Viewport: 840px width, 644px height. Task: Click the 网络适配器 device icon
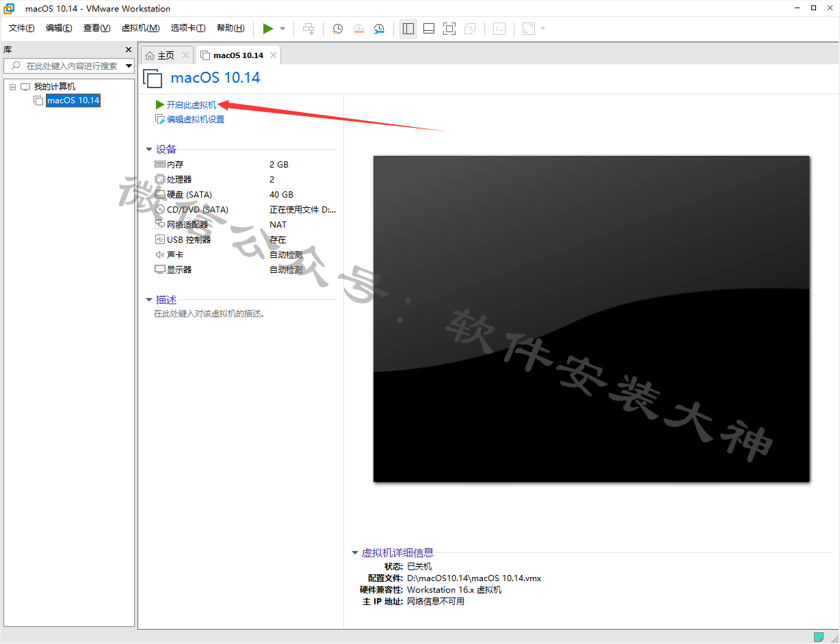pos(160,225)
